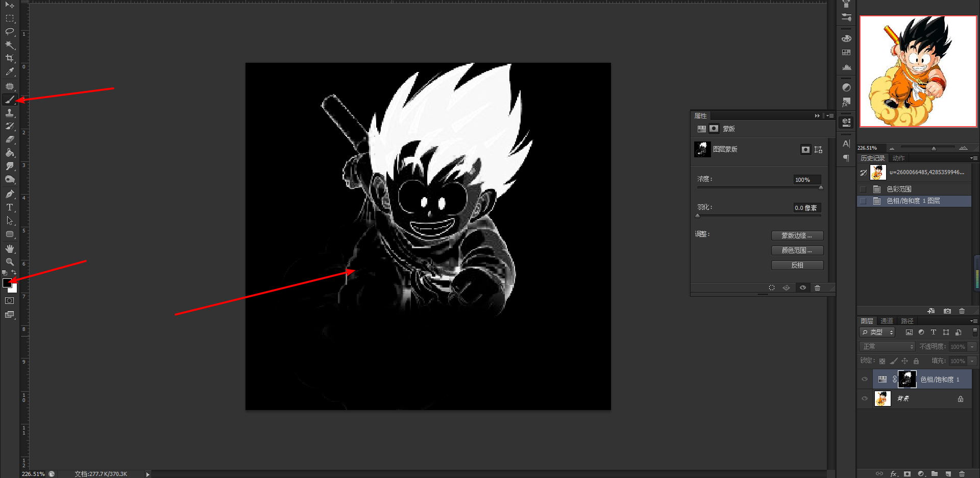Hide the 背景 layer
Screen dimensions: 980x478
click(x=865, y=399)
